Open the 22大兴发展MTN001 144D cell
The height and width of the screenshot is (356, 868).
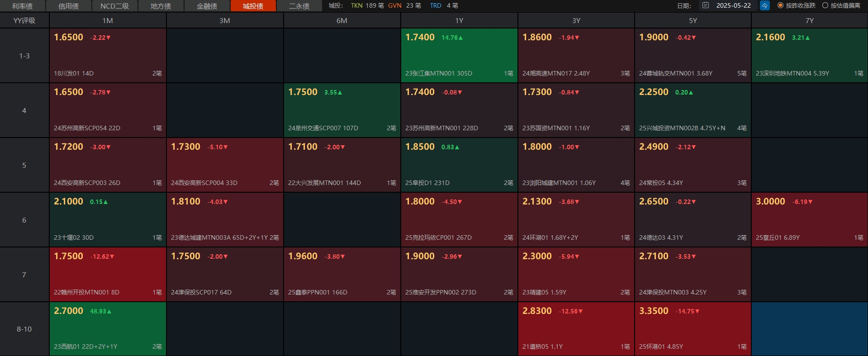coord(342,165)
